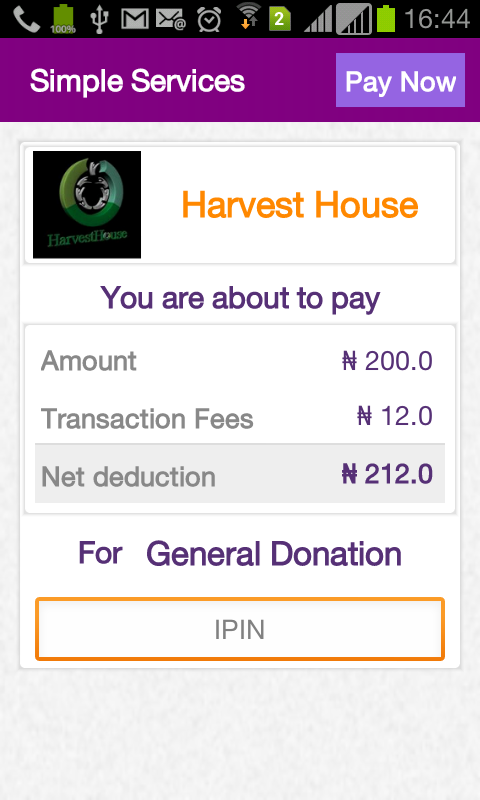This screenshot has width=480, height=800.
Task: Tap the email @ notification icon
Action: pos(171,19)
